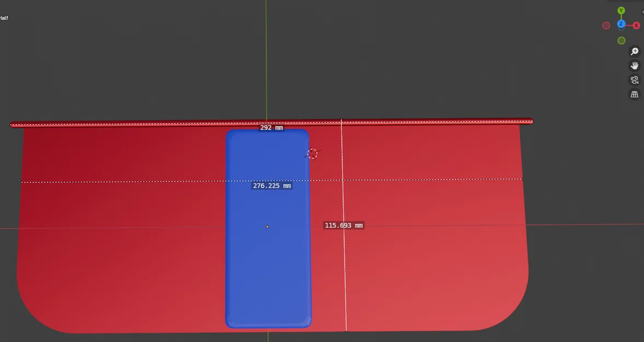This screenshot has width=644, height=342.
Task: Toggle perspective/orthographic grid icon
Action: [635, 95]
